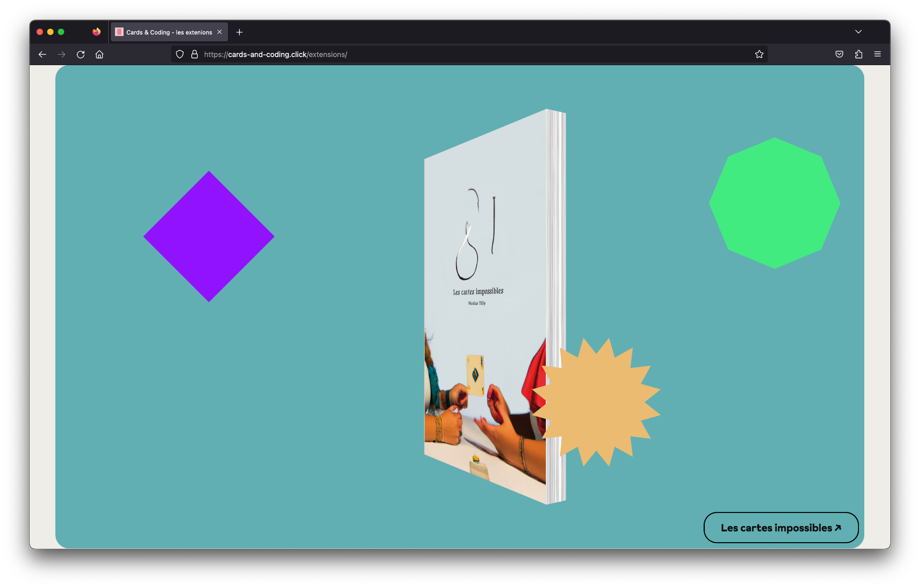Screen dimensions: 920x588
Task: Open the Les cartes impossibles link
Action: (x=781, y=528)
